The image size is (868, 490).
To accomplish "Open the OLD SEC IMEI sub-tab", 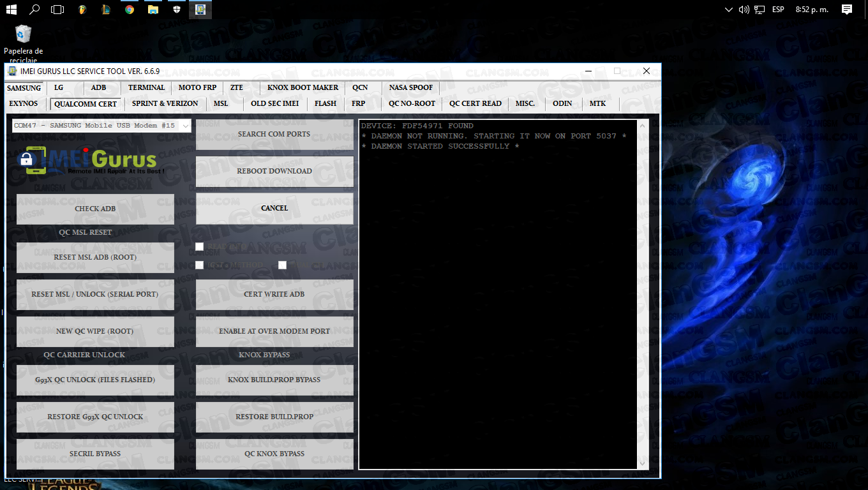I will (x=274, y=103).
